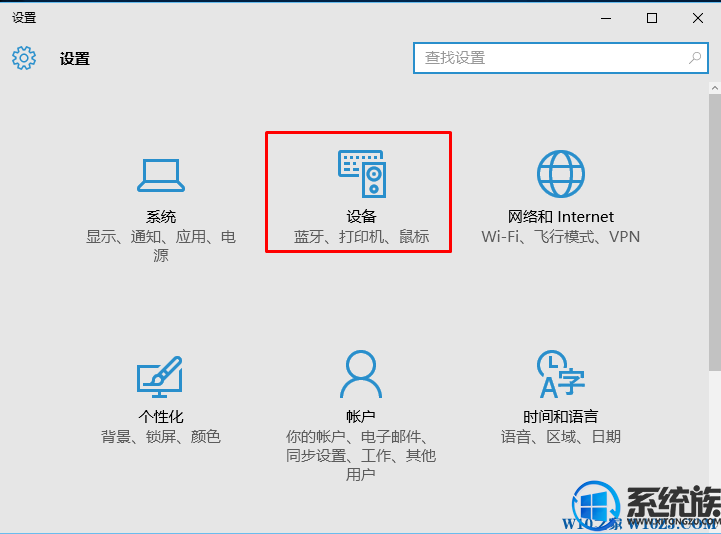Maximize the 设置 window
The height and width of the screenshot is (534, 721).
click(x=652, y=18)
